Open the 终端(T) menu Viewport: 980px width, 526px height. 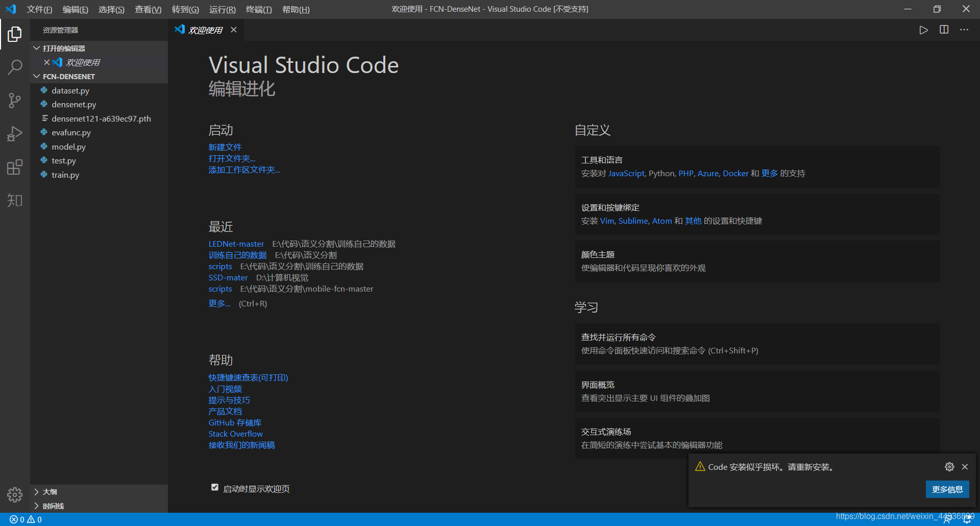point(259,9)
